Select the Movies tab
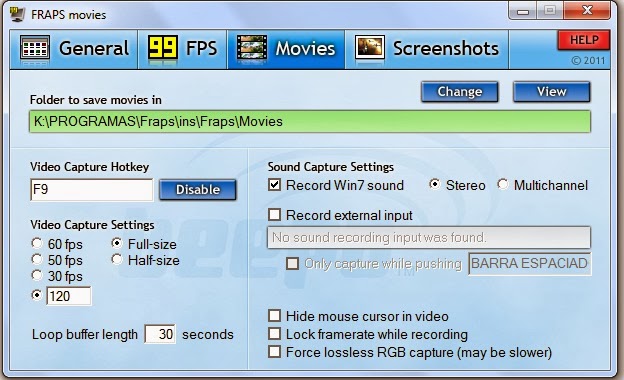 click(x=286, y=49)
